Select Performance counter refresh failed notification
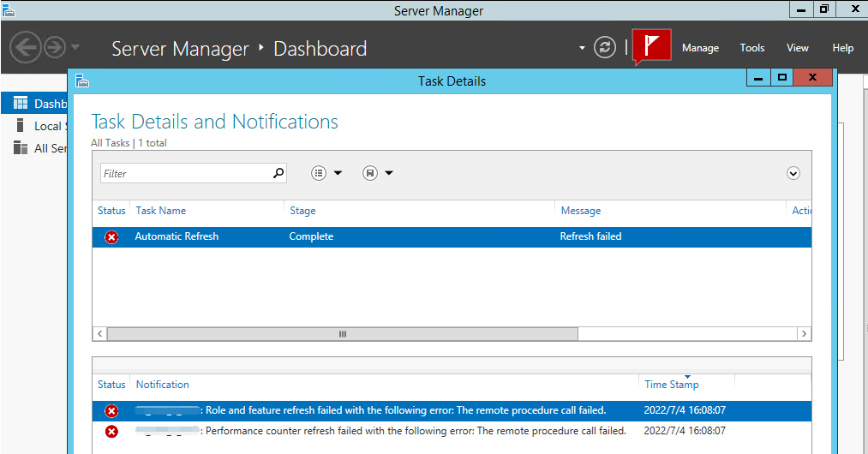 click(x=452, y=432)
